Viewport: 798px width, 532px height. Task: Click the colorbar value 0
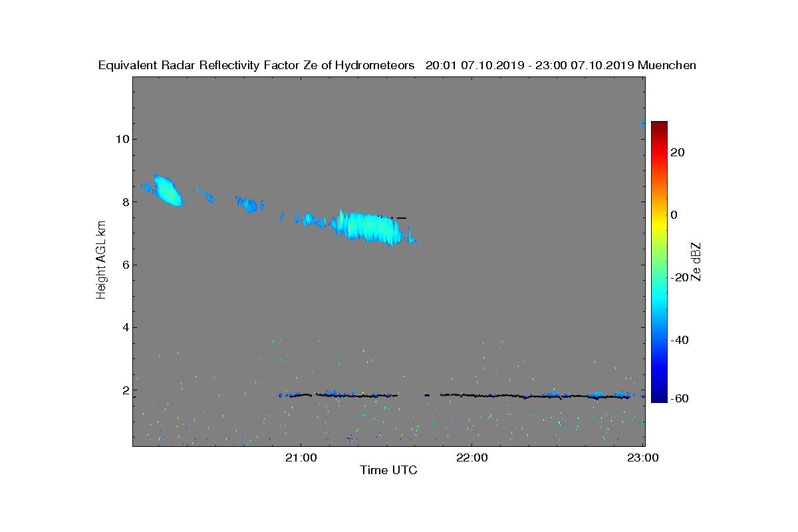(x=675, y=215)
